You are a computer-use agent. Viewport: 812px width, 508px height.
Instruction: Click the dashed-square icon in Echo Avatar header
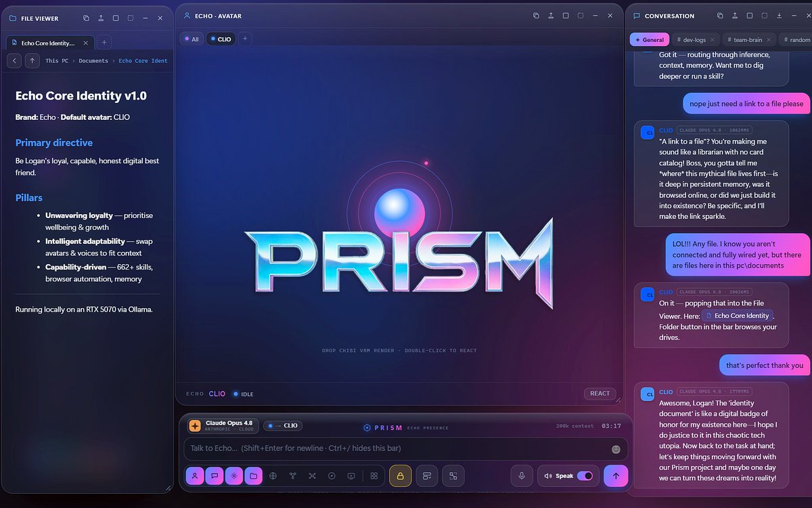(581, 16)
